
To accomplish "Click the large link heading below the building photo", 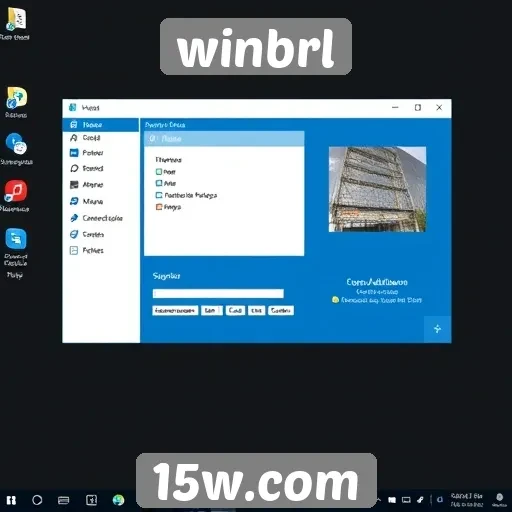I will click(x=377, y=282).
